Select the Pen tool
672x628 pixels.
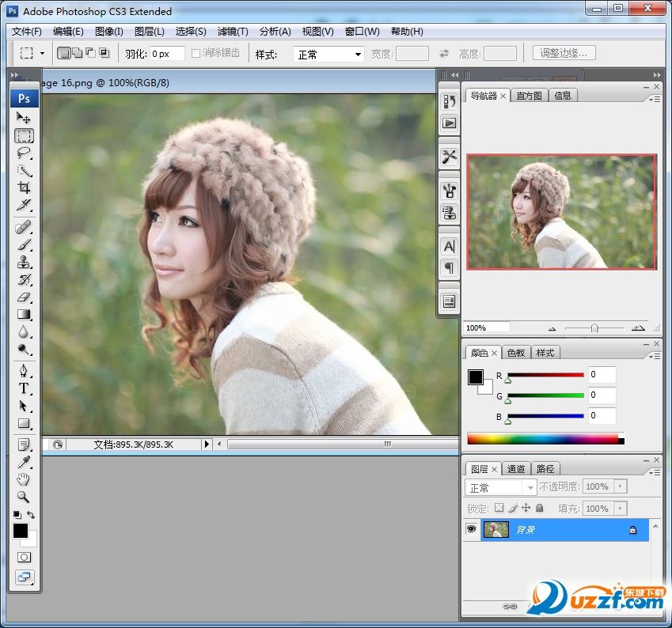24,371
